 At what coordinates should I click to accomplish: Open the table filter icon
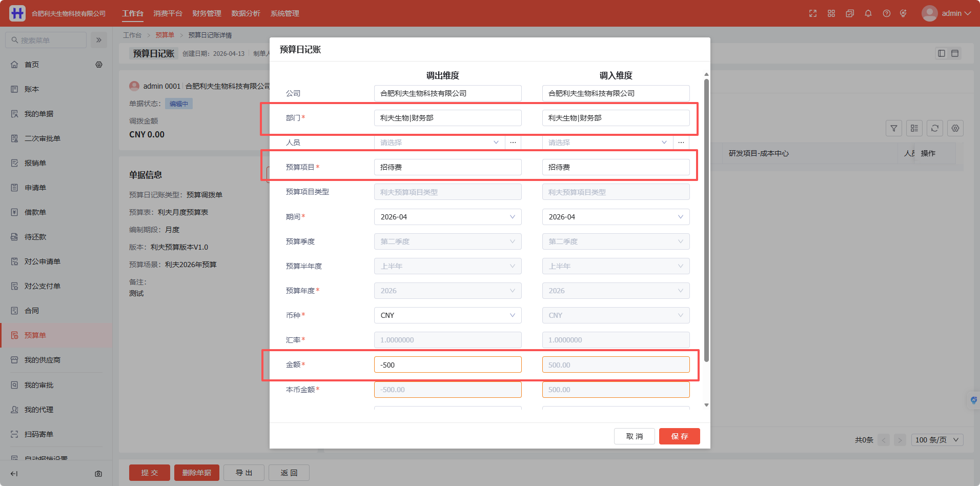tap(894, 128)
